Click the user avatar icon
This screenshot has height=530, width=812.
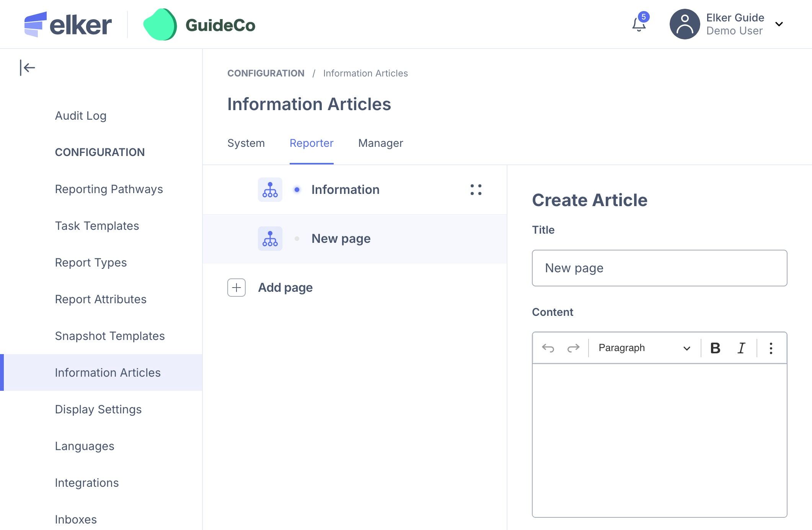coord(685,24)
